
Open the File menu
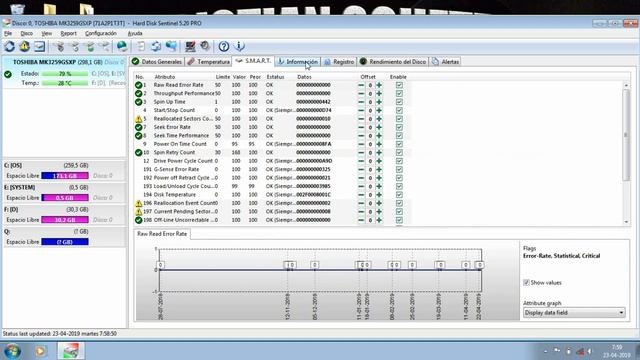(8, 33)
